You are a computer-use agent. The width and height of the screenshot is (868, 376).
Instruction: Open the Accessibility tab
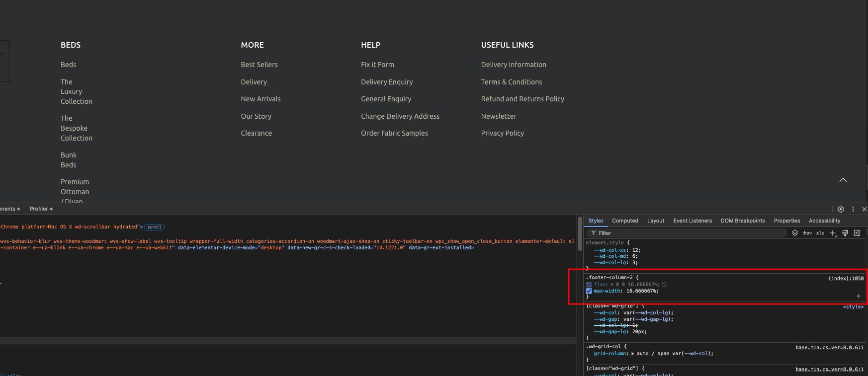click(824, 221)
